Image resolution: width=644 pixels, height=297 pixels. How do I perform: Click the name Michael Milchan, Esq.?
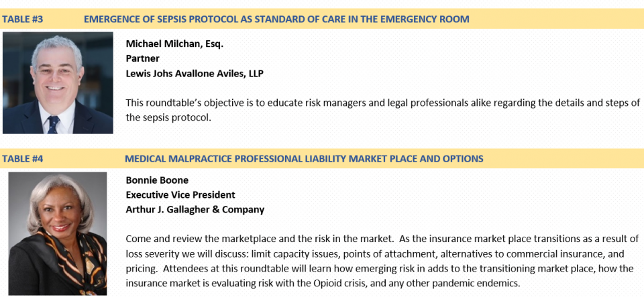[x=174, y=44]
